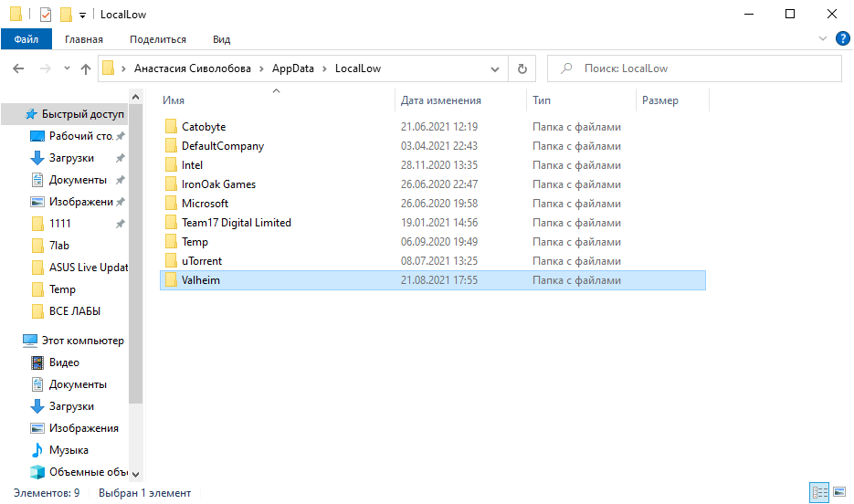Viewport: 854px width, 504px height.
Task: Switch to details view mode
Action: (x=819, y=493)
